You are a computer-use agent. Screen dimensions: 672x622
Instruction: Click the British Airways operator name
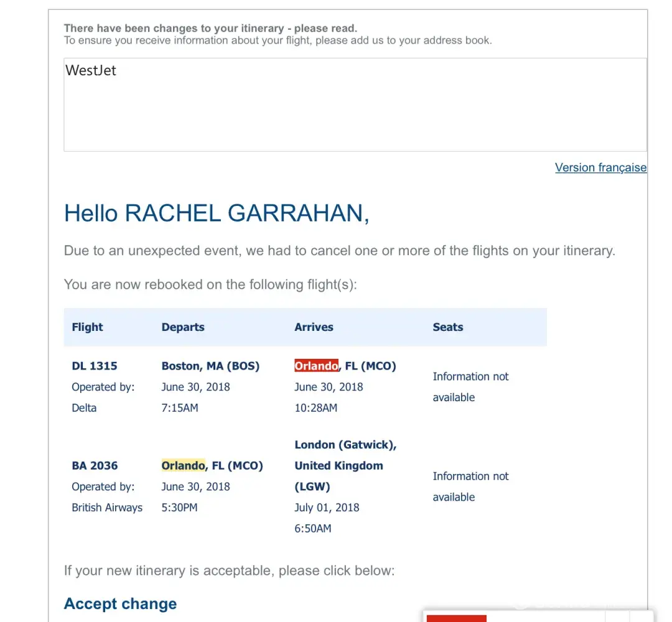(107, 508)
